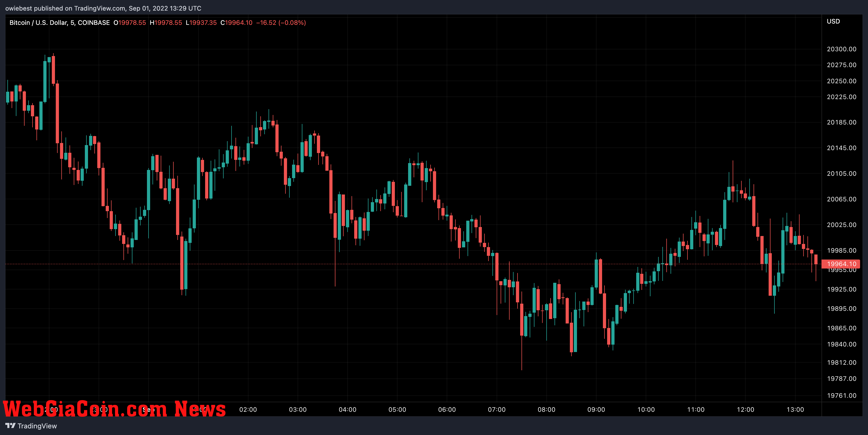The height and width of the screenshot is (435, 868).
Task: Click the open value O19978.55
Action: 130,22
